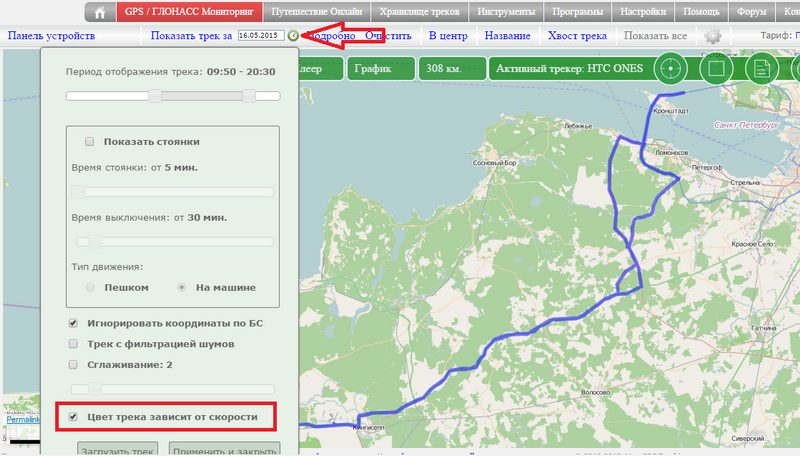
Task: Uncheck Цвет трека зависит от скорости
Action: 73,415
